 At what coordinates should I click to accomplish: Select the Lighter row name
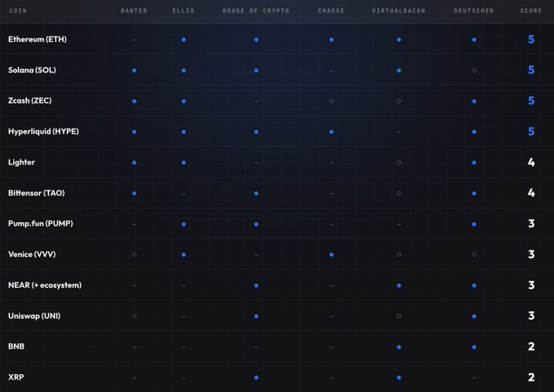click(21, 162)
